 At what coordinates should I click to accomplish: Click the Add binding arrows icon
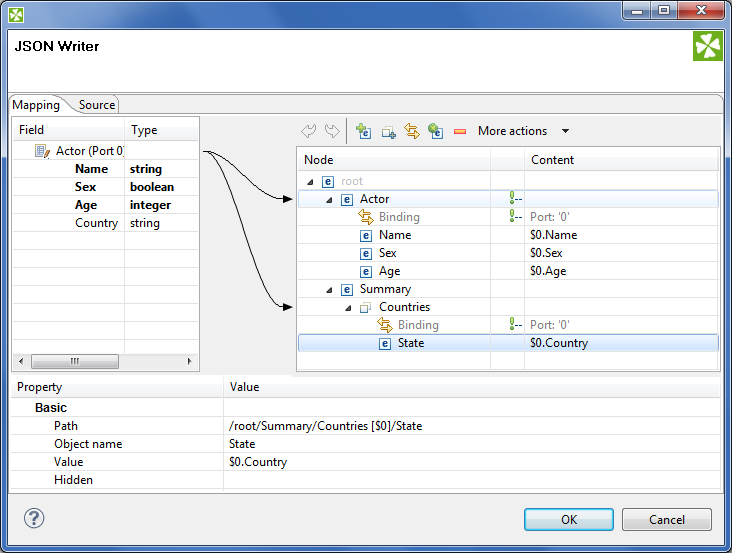pyautogui.click(x=412, y=131)
